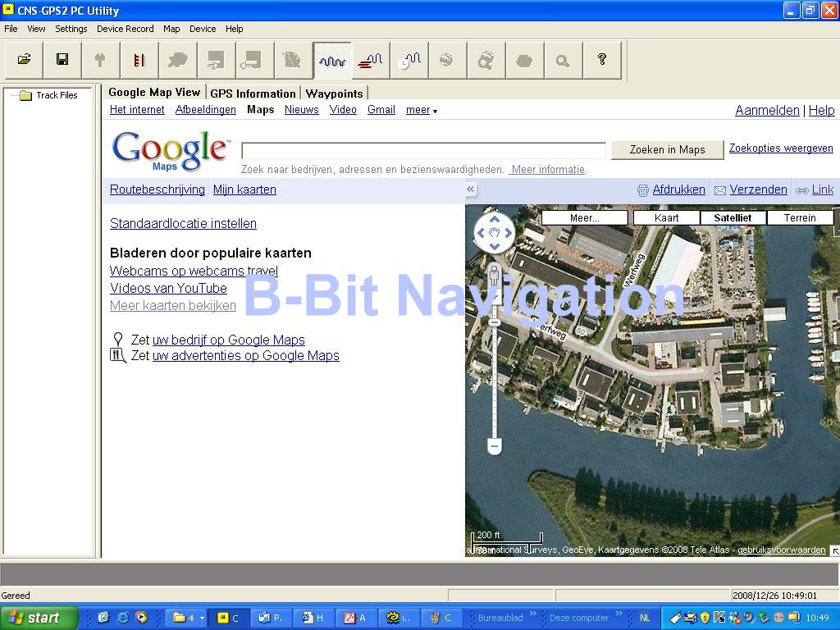
Task: Switch to the GPS Information tab
Action: coord(253,94)
